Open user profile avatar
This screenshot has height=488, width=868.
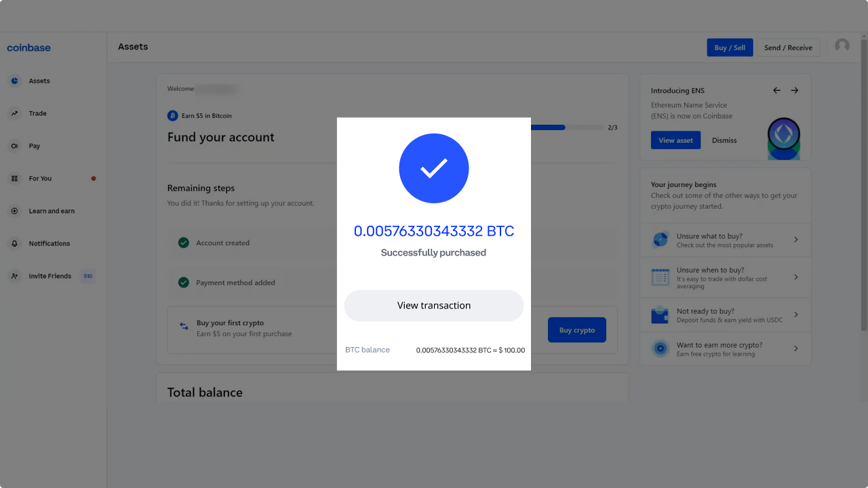click(842, 45)
